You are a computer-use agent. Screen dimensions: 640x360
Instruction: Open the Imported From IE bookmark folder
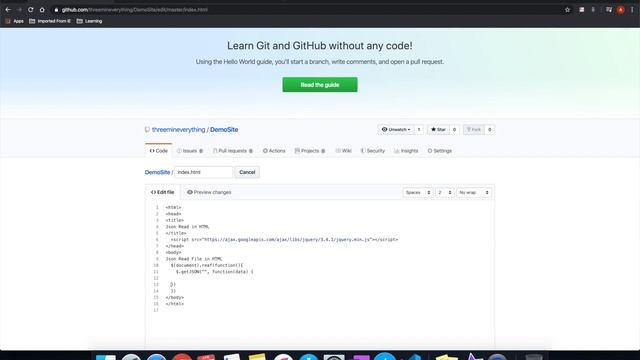coord(50,21)
